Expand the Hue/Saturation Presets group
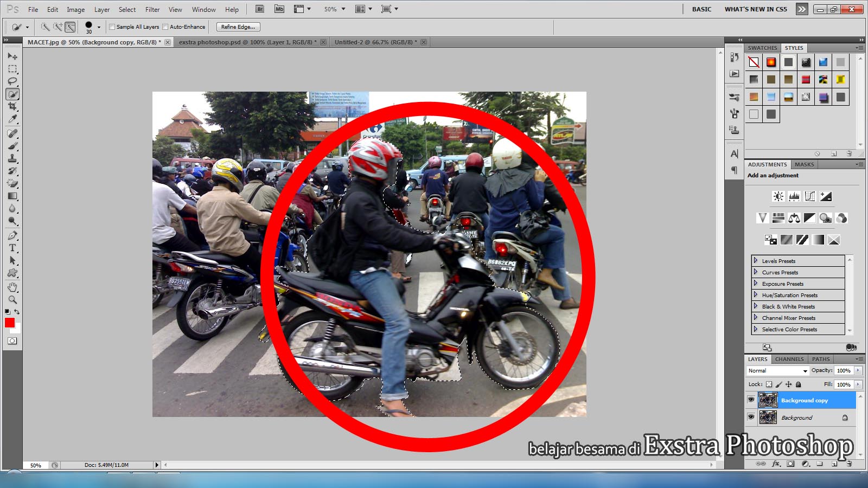This screenshot has height=488, width=868. tap(755, 295)
